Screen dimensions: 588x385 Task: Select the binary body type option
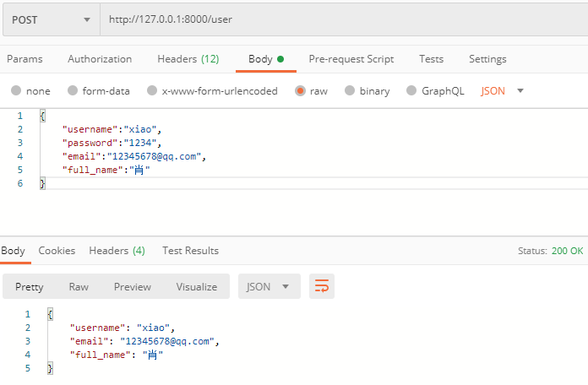coord(350,91)
